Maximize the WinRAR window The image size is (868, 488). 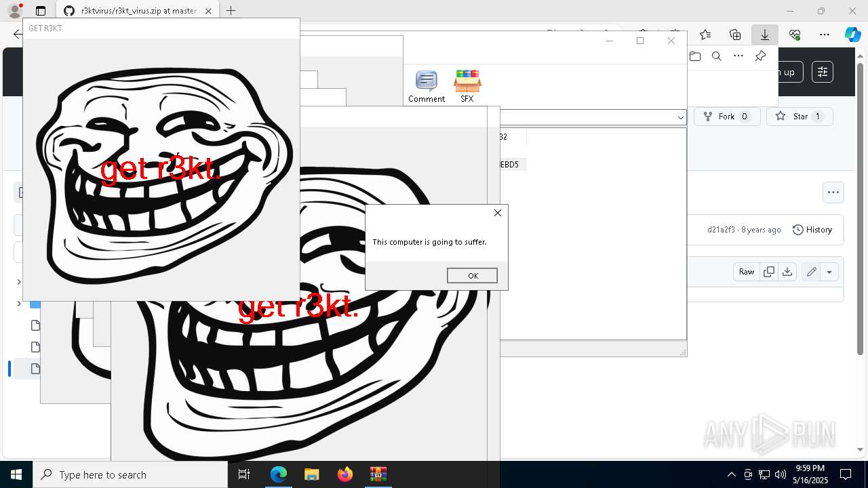click(x=640, y=41)
